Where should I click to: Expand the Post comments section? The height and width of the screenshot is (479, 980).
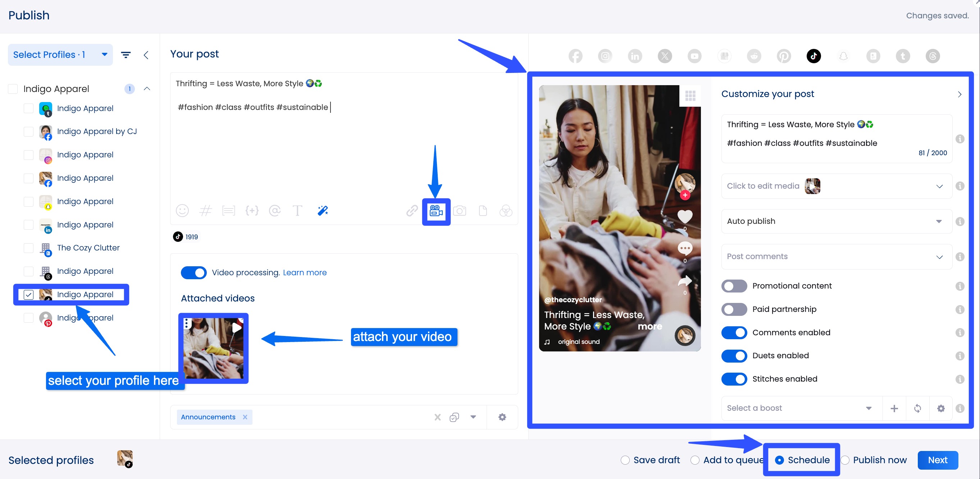tap(836, 257)
